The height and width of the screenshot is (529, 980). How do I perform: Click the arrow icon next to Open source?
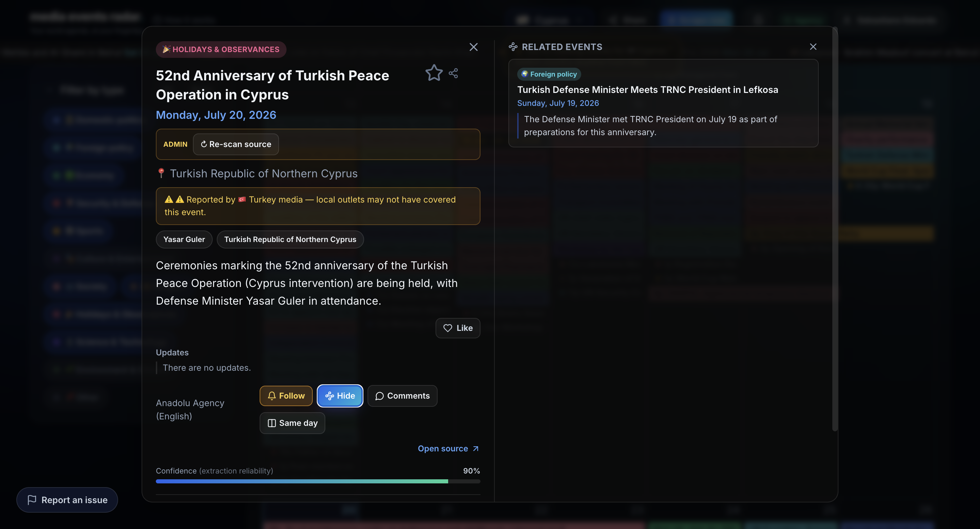[x=476, y=449]
